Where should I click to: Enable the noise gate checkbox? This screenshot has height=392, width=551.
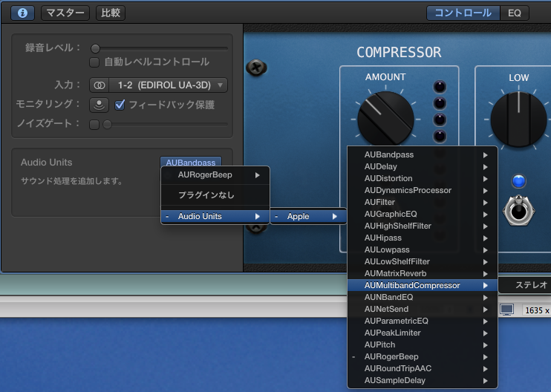pos(94,124)
